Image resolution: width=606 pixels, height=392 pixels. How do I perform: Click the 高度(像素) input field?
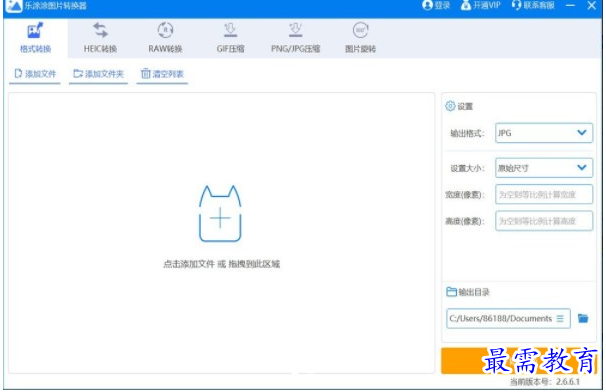pyautogui.click(x=544, y=221)
